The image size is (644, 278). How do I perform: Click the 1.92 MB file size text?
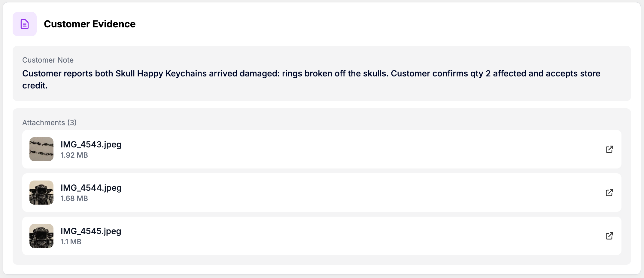tap(74, 155)
